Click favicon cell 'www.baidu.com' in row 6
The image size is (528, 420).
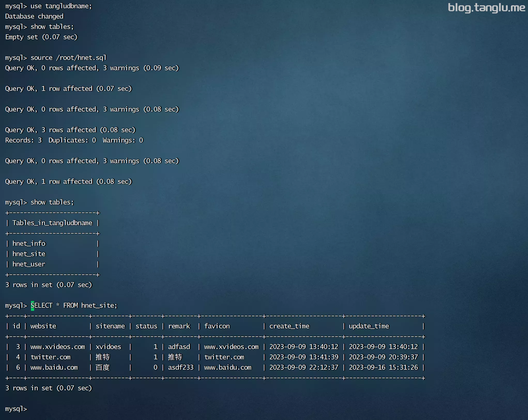(228, 368)
